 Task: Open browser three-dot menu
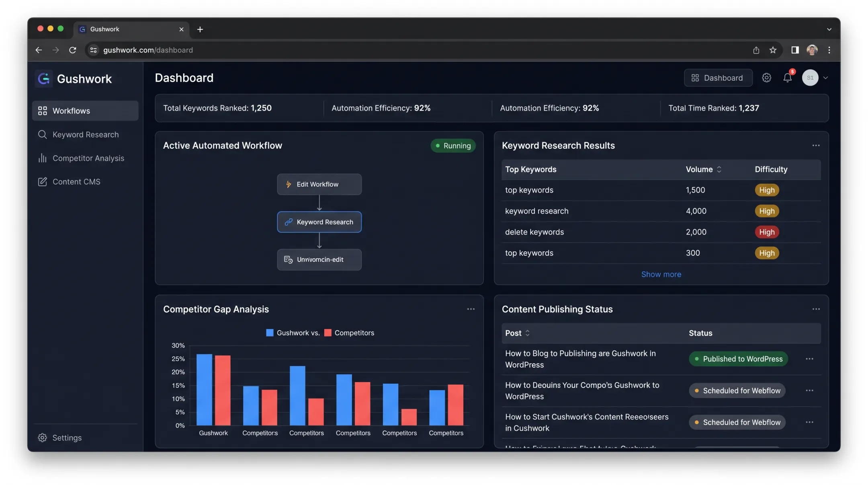pyautogui.click(x=829, y=50)
